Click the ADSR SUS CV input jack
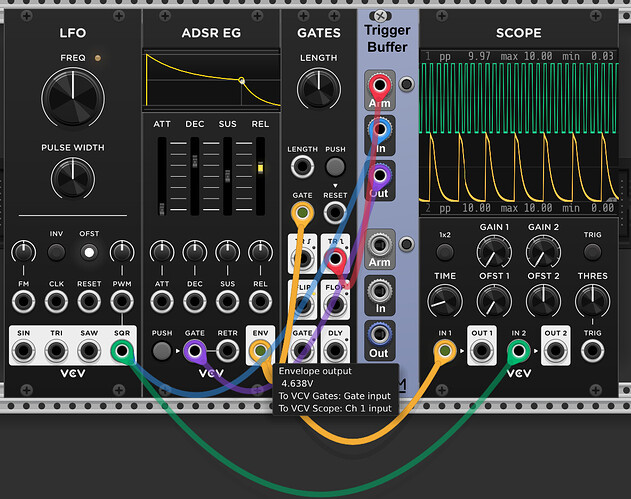631x499 pixels. pos(227,301)
